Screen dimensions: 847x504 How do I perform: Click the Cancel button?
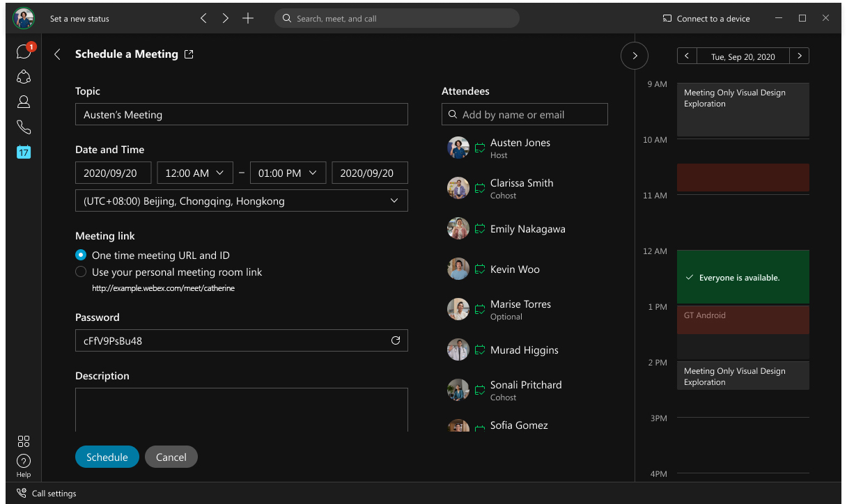click(x=171, y=457)
